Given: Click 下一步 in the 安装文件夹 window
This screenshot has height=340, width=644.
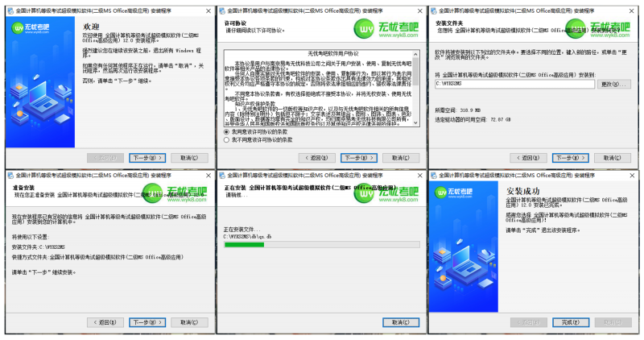Looking at the screenshot, I should [x=571, y=158].
